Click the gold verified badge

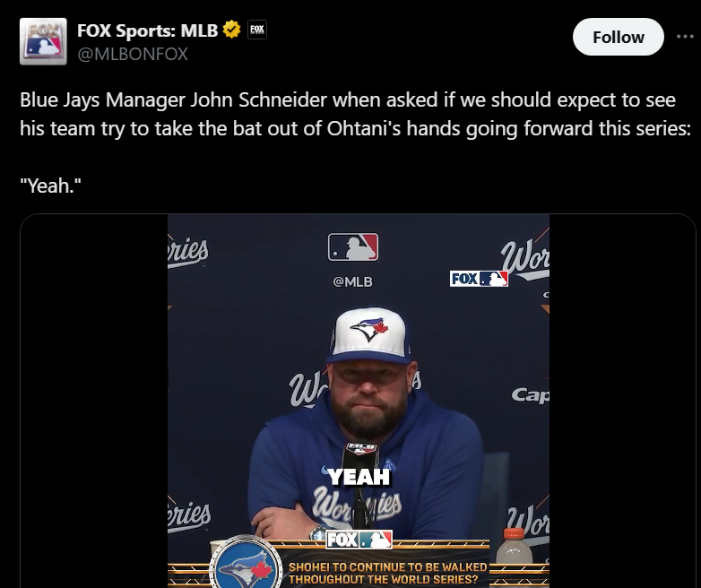coord(231,30)
